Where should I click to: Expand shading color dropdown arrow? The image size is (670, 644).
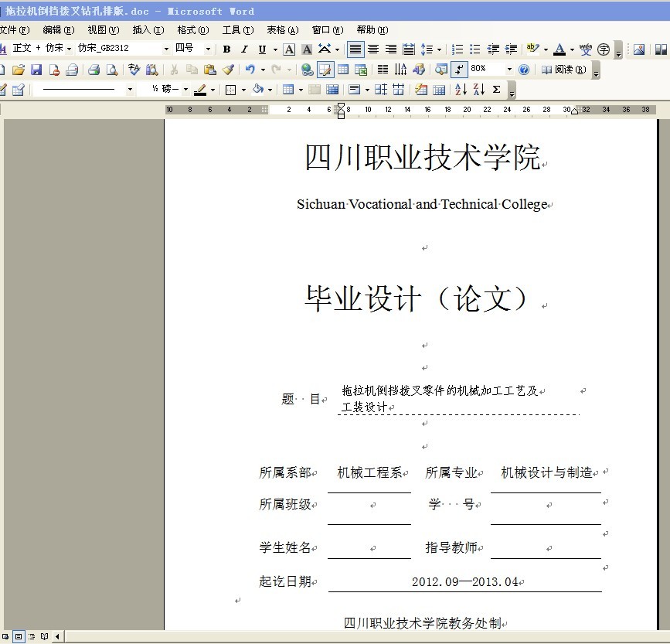pyautogui.click(x=270, y=90)
